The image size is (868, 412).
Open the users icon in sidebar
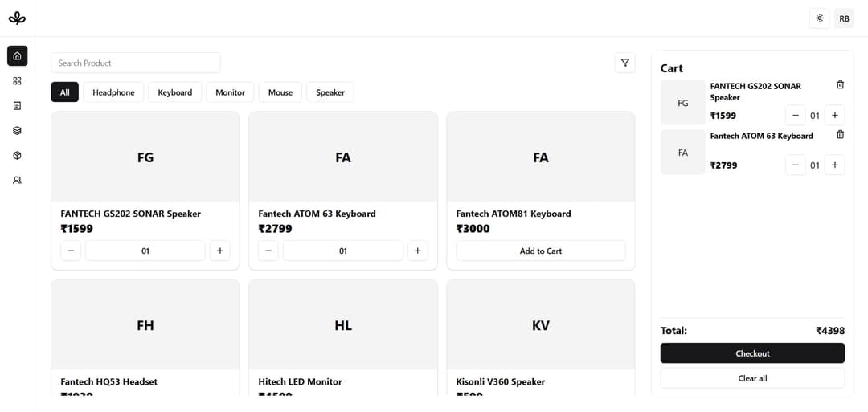coord(17,180)
